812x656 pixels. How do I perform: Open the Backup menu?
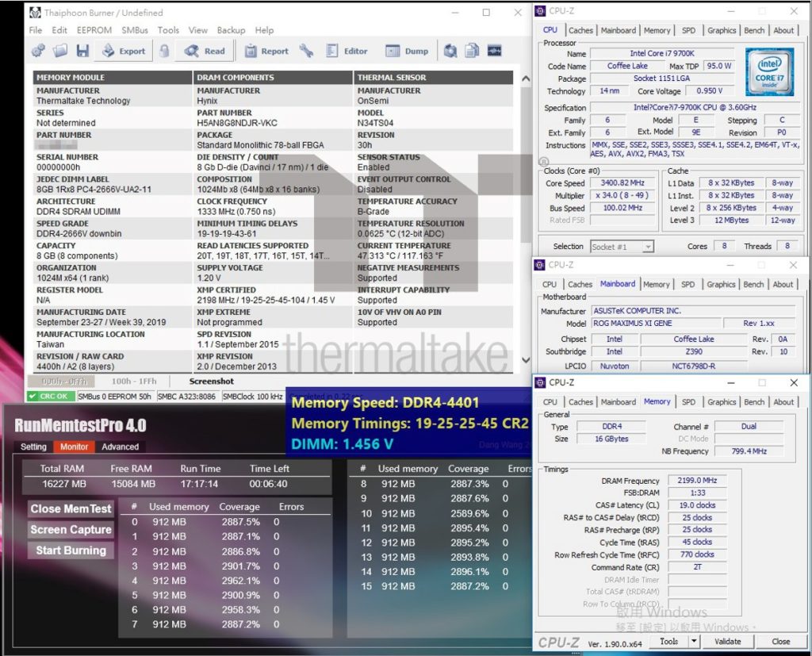(231, 30)
